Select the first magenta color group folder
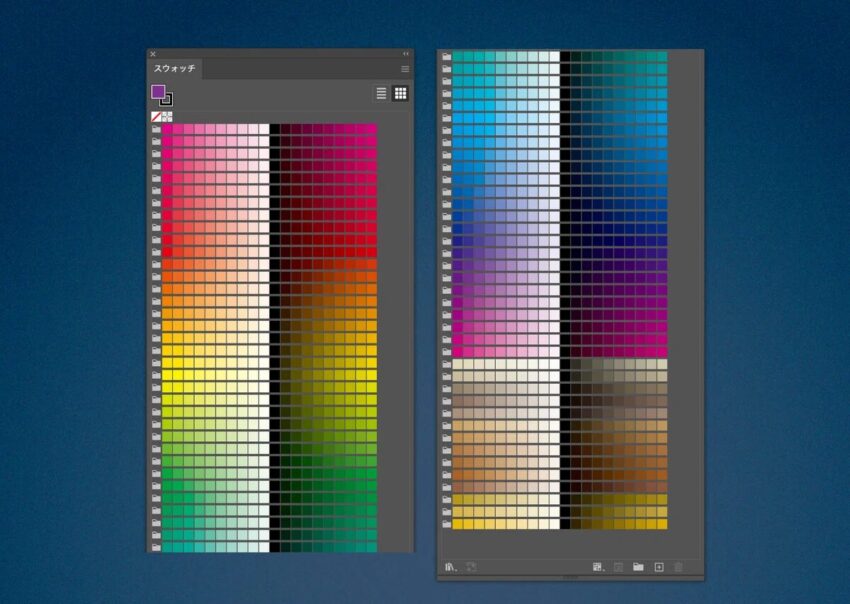The width and height of the screenshot is (850, 604). 156,129
